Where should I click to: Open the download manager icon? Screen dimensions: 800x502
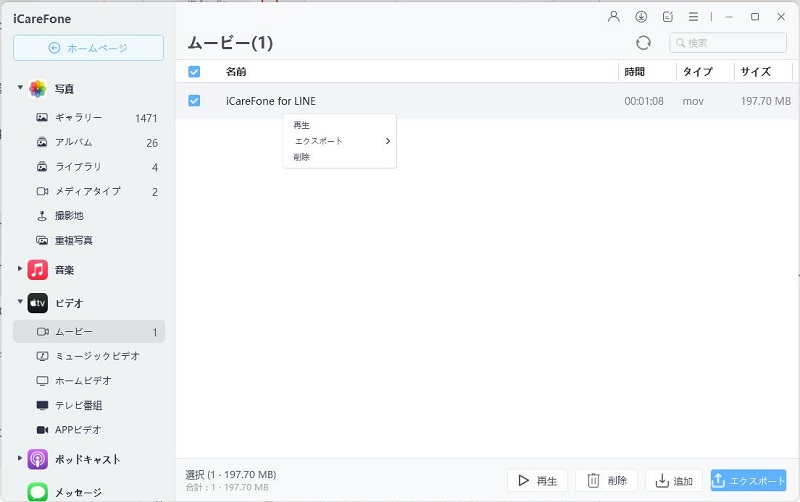(x=641, y=17)
